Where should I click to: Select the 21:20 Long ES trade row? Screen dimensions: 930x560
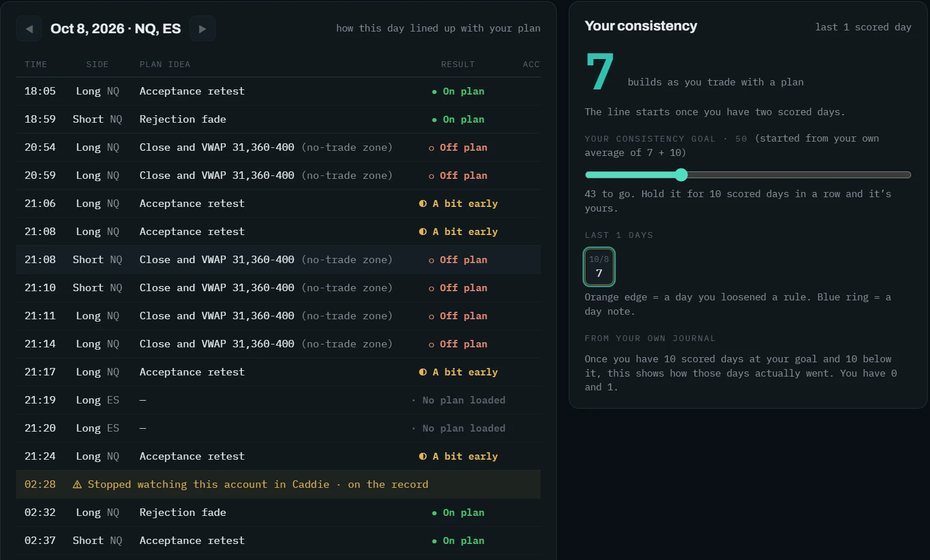(x=279, y=428)
